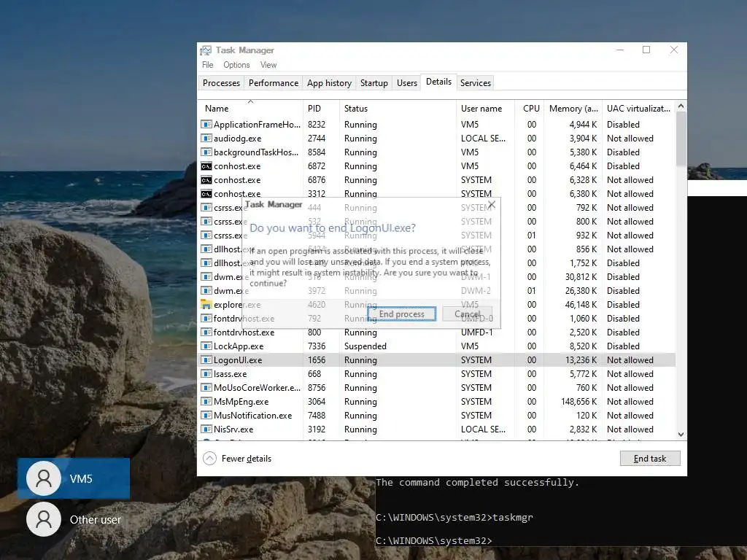The height and width of the screenshot is (560, 747).
Task: Switch to the Processes tab
Action: [221, 83]
